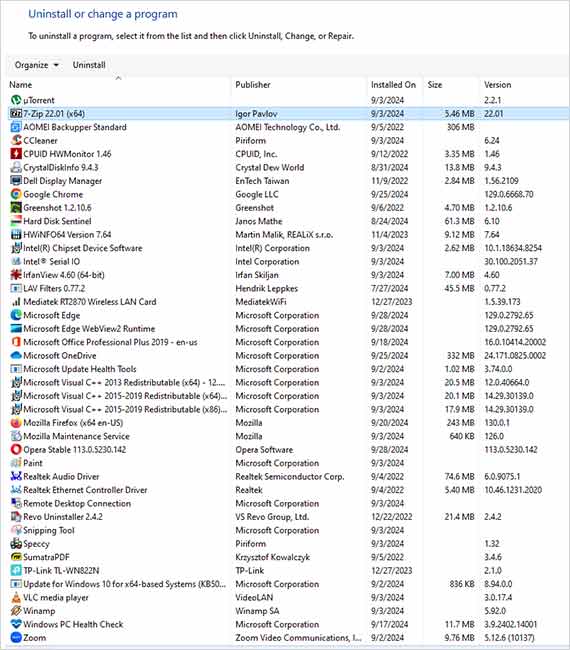Select Remote Desktop Connection entry
Viewport: 570px width, 650px height.
click(289, 503)
